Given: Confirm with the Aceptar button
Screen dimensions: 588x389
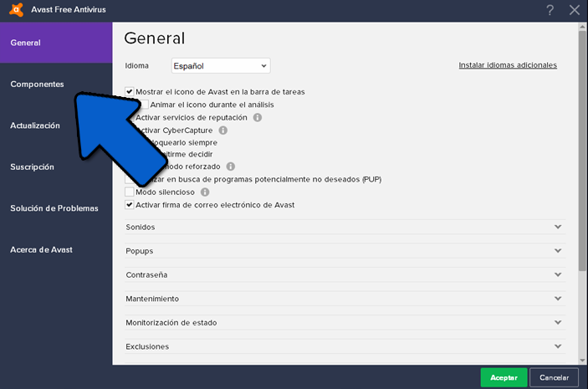Looking at the screenshot, I should pos(504,377).
